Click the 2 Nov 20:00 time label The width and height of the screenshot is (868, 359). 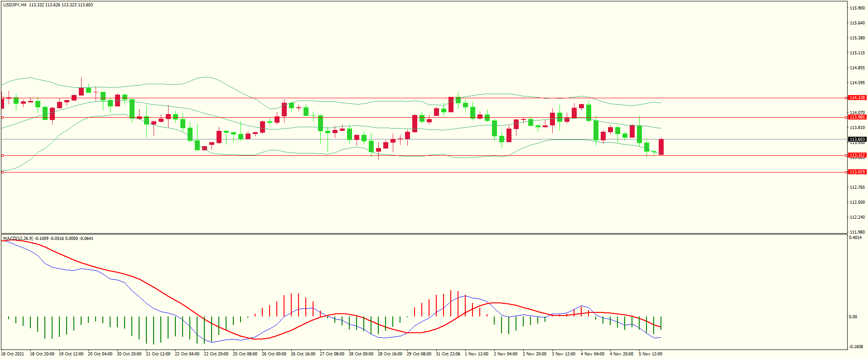[535, 354]
